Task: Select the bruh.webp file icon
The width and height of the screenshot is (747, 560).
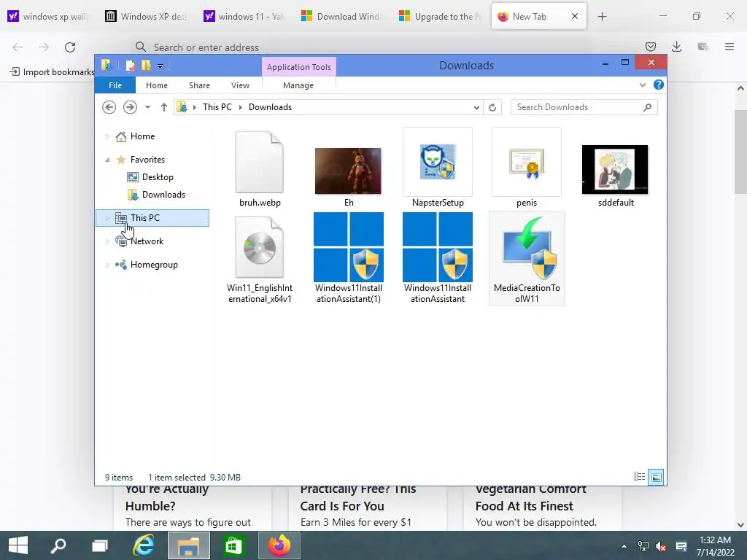Action: 260,163
